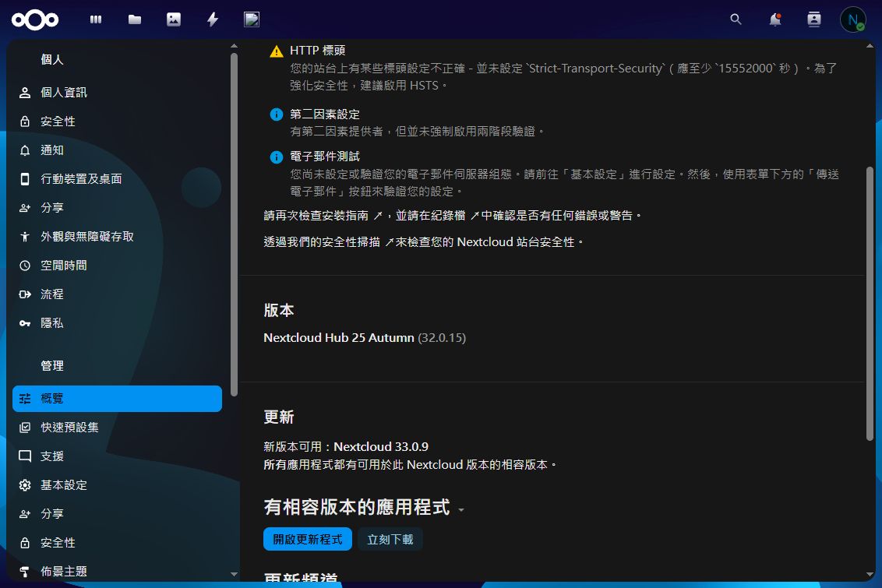The width and height of the screenshot is (882, 588).
Task: Open 快速預設集 admin section
Action: 117,428
